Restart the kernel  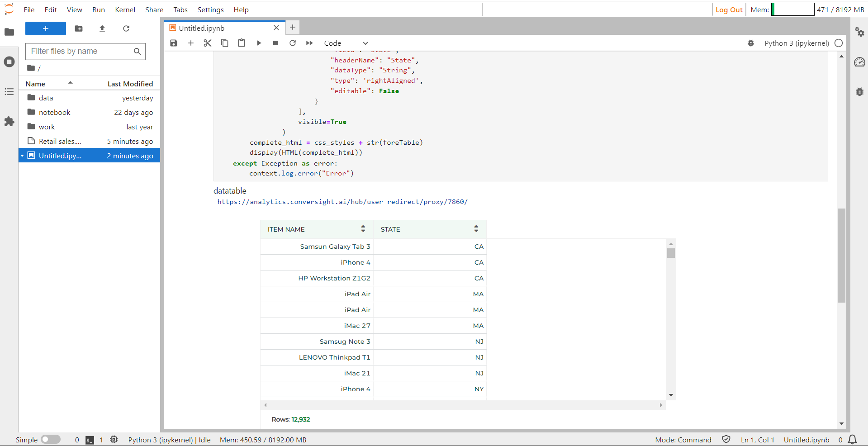tap(293, 43)
